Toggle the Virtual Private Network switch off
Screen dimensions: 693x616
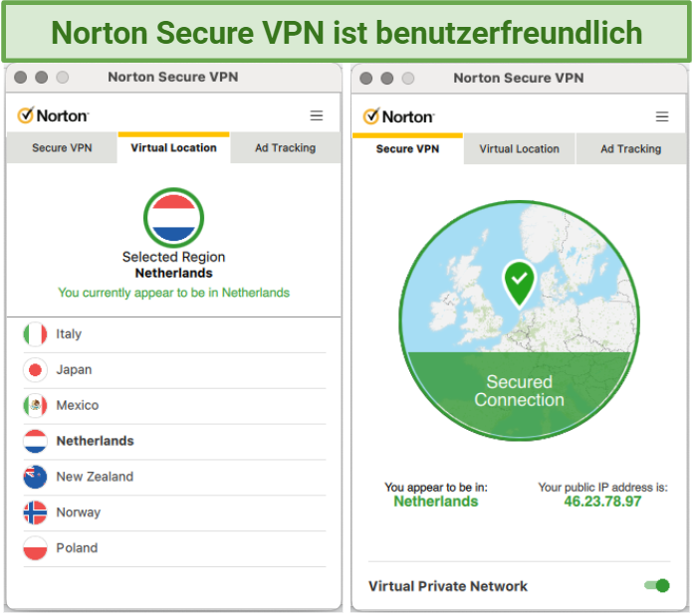coord(657,585)
